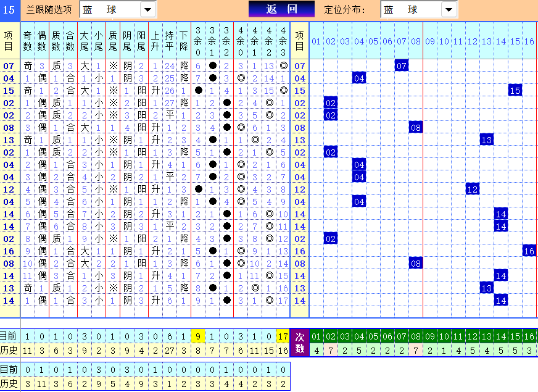Click column header 05 in top distribution row

point(373,41)
